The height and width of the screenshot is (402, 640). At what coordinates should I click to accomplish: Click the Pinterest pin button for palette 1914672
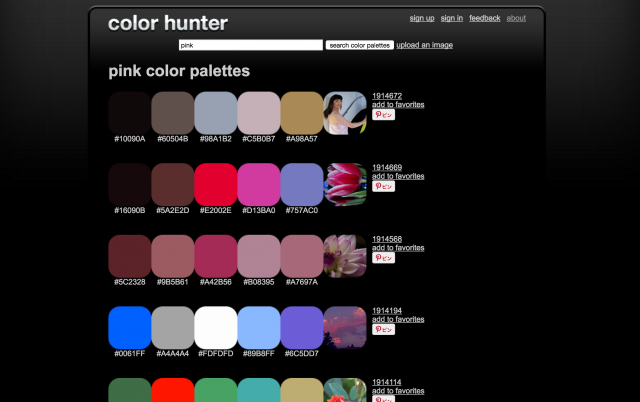click(x=384, y=115)
